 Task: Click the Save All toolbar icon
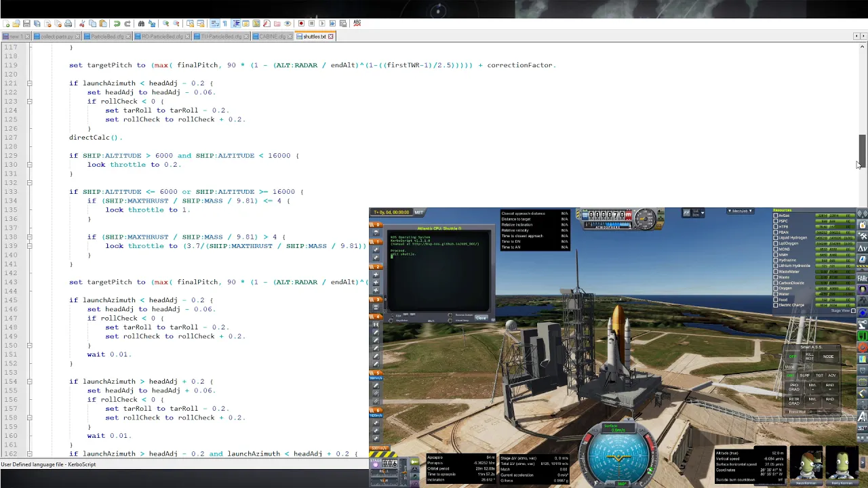click(x=37, y=23)
